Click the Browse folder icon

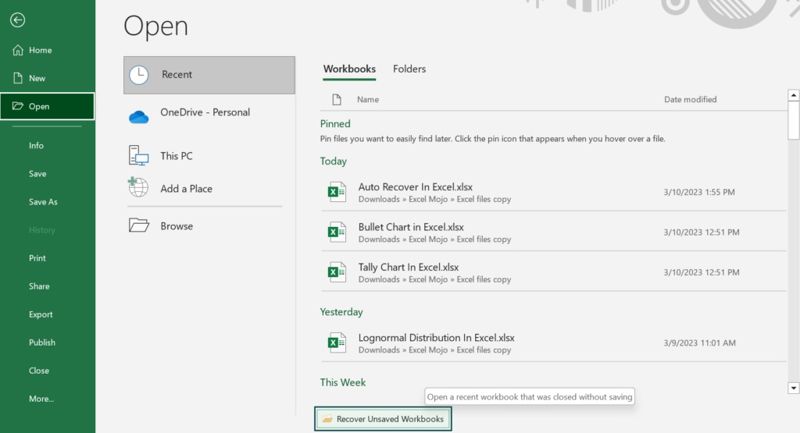pyautogui.click(x=139, y=225)
